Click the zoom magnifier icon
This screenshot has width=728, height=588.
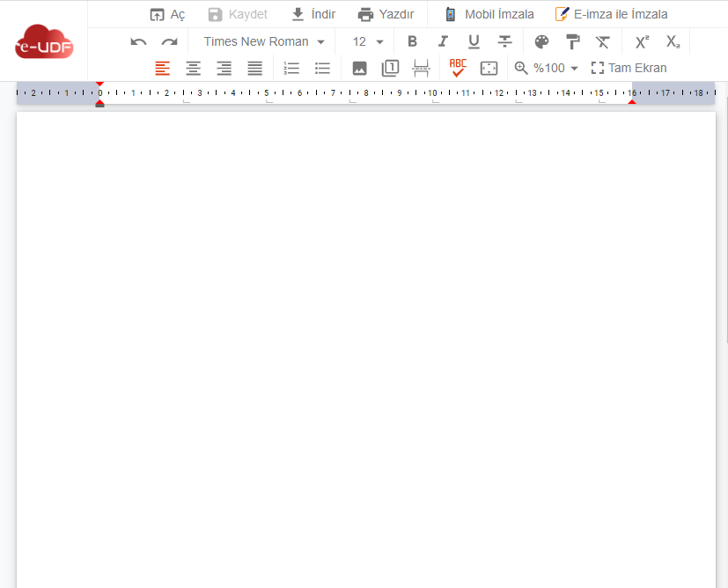pyautogui.click(x=521, y=69)
